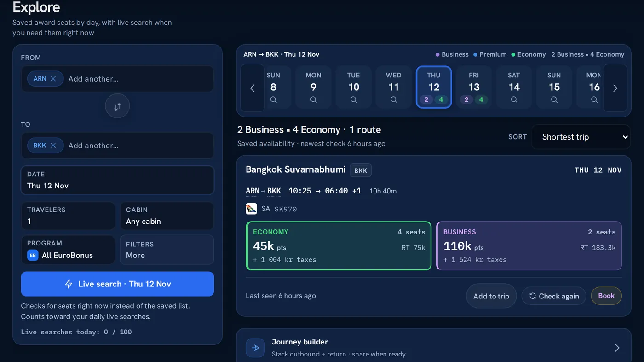Click the 'Last seen 6 hours ago' text
This screenshot has height=362, width=644.
click(281, 296)
